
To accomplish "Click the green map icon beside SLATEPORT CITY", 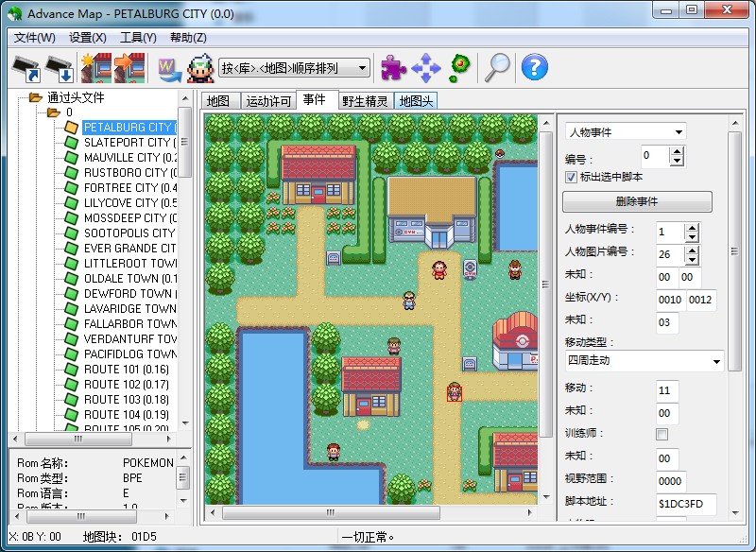I will click(72, 142).
